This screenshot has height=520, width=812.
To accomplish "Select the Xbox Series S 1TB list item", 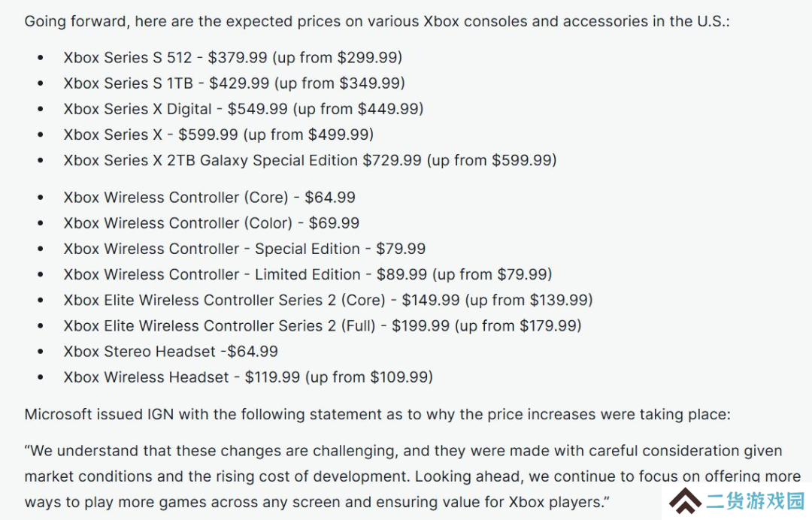I will (x=235, y=83).
